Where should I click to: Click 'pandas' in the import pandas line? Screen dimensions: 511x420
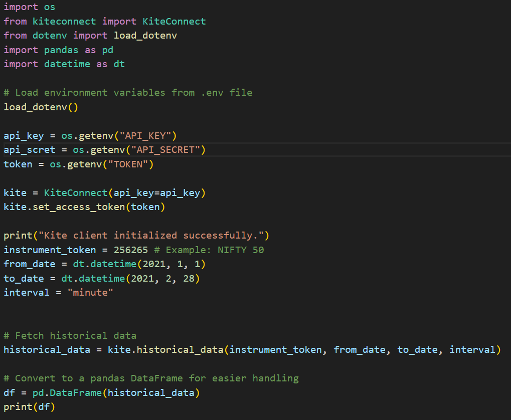61,50
